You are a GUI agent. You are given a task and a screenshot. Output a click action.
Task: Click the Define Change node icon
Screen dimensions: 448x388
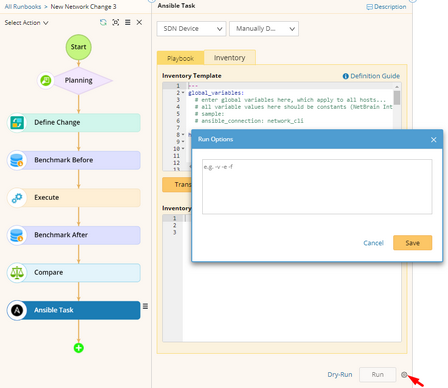click(17, 122)
